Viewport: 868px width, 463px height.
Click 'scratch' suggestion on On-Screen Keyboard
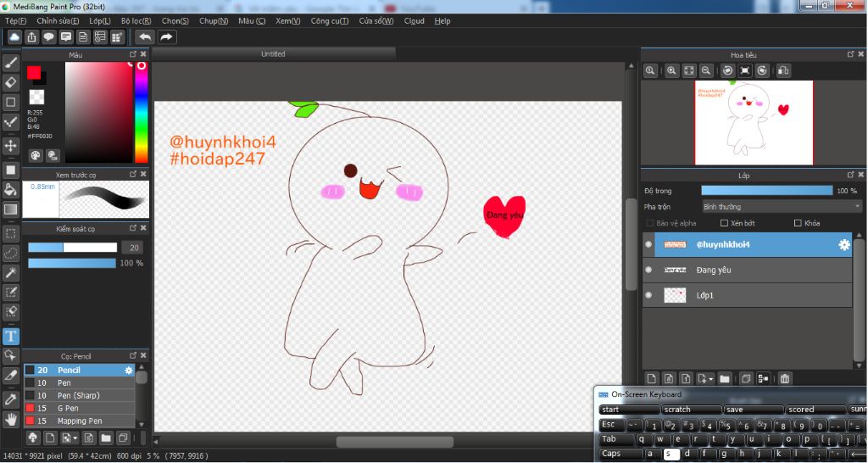tap(692, 410)
